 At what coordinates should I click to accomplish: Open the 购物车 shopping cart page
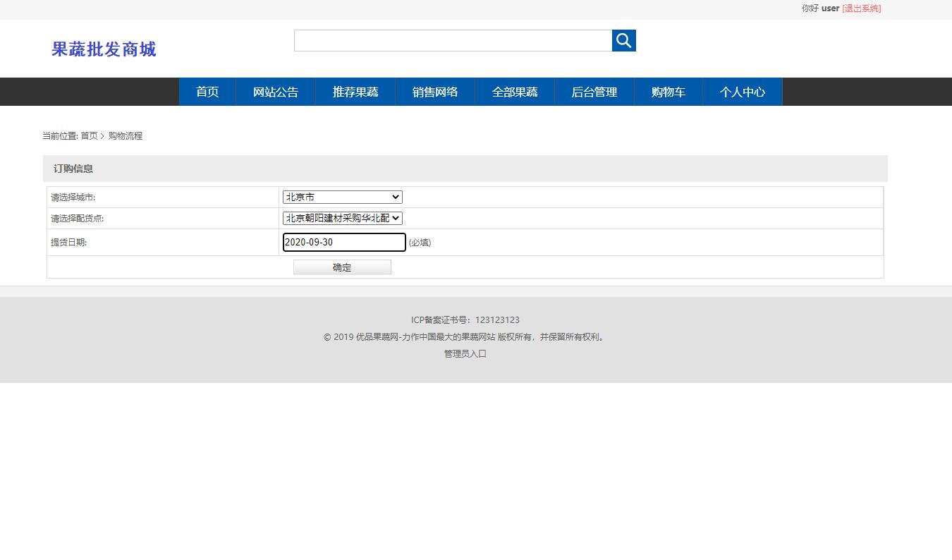668,92
